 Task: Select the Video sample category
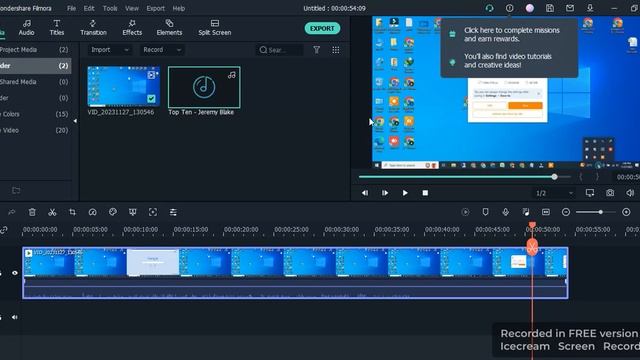35,130
